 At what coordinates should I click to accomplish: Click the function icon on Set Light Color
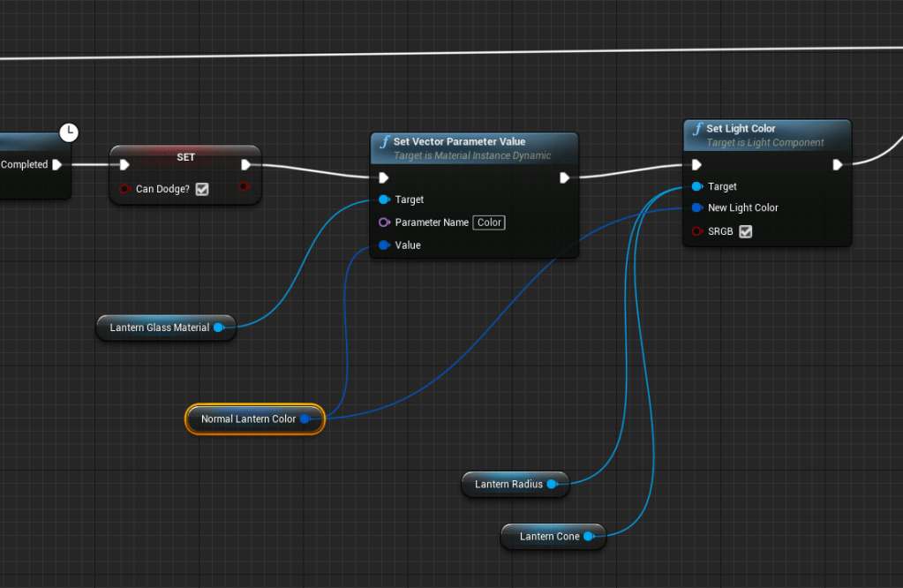coord(696,129)
